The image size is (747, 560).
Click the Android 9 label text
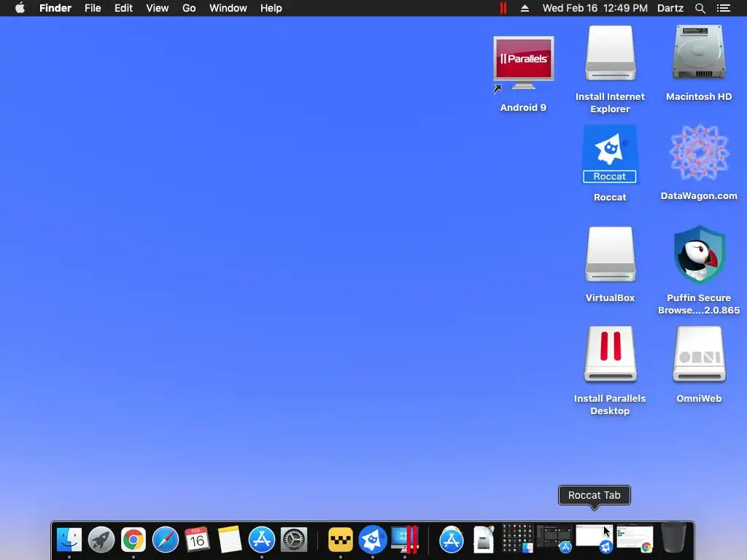(523, 108)
